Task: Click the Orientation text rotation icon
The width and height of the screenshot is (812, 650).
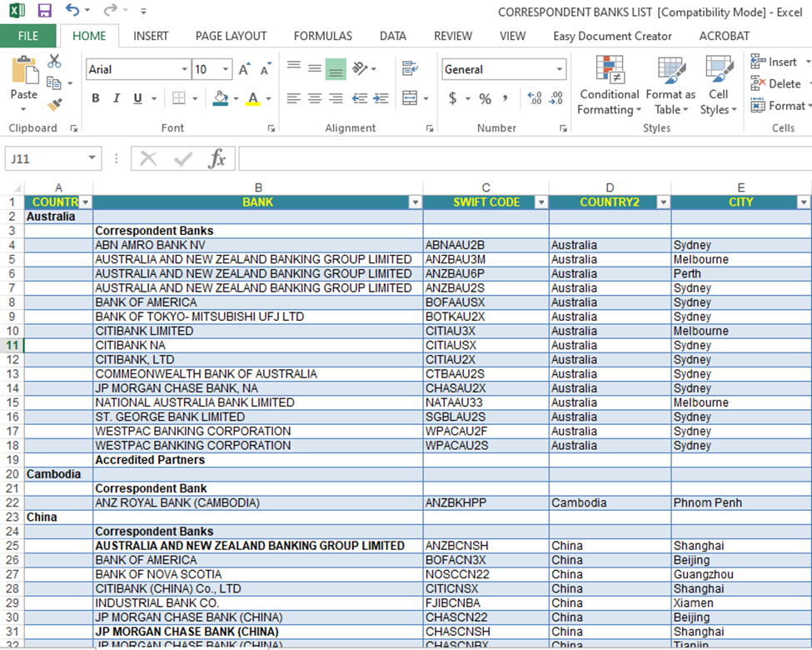Action: 360,67
